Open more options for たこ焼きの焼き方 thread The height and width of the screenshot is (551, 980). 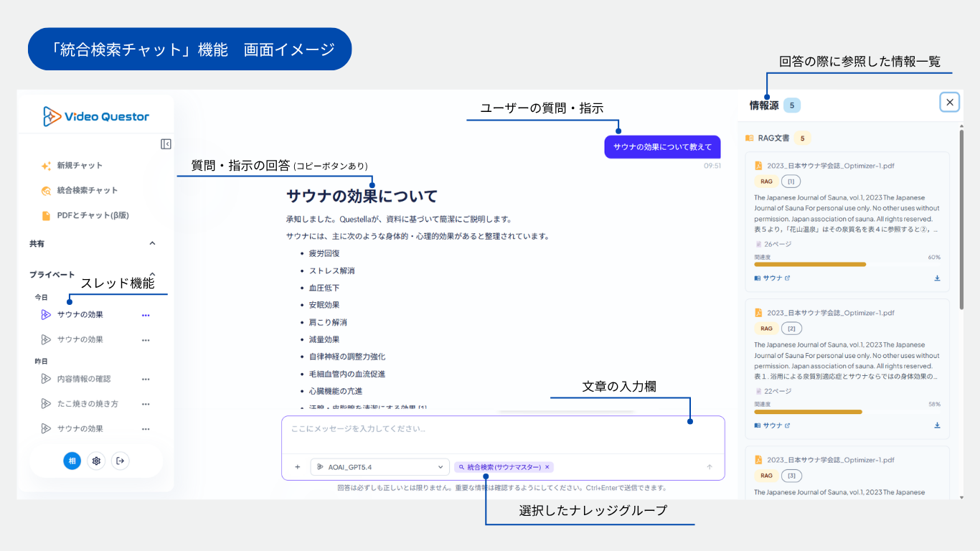tap(146, 405)
